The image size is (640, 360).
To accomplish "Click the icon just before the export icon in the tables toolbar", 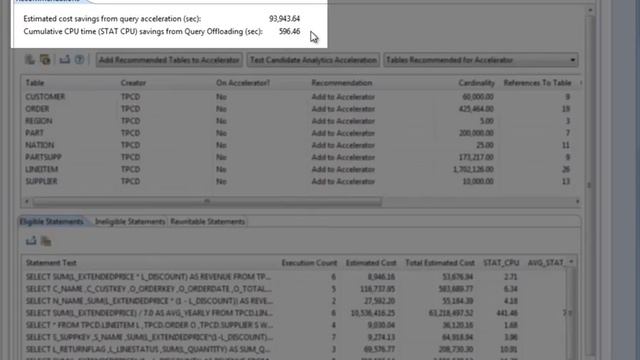I will [x=45, y=60].
